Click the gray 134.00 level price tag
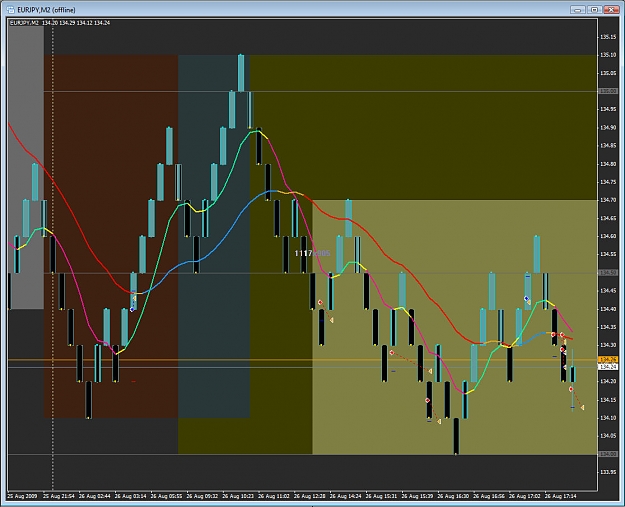625x507 pixels. 608,454
